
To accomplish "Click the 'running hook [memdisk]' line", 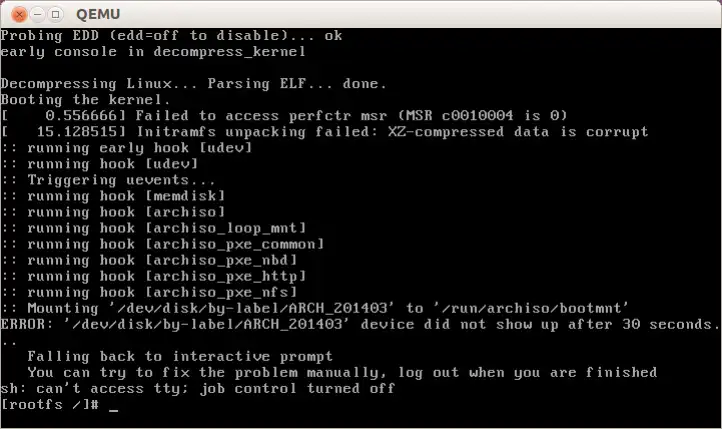I will pos(113,196).
